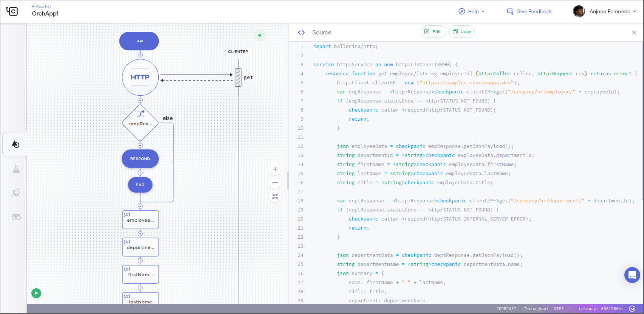Open the design view sidebar icon

coord(15,144)
